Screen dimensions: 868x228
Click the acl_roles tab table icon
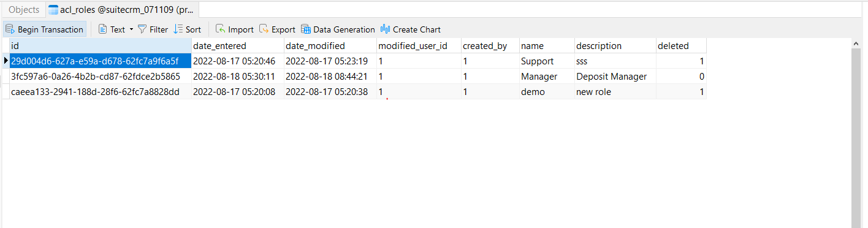coord(53,10)
